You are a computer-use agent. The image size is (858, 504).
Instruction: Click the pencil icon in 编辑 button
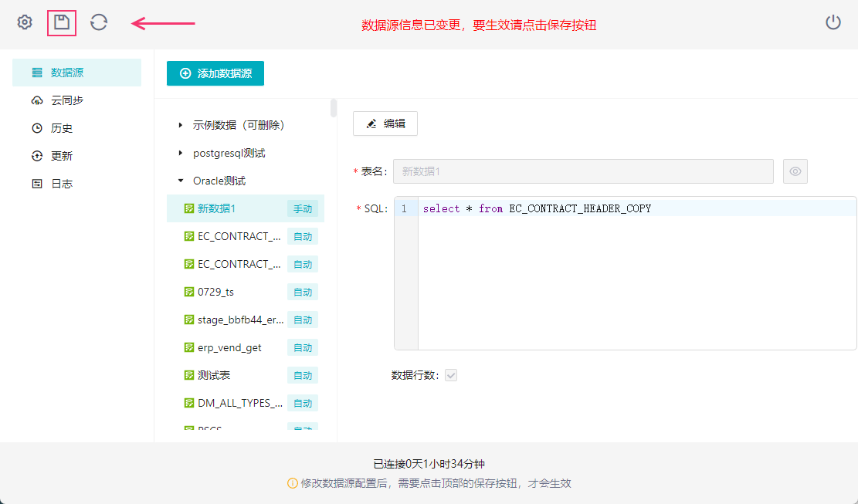[371, 124]
